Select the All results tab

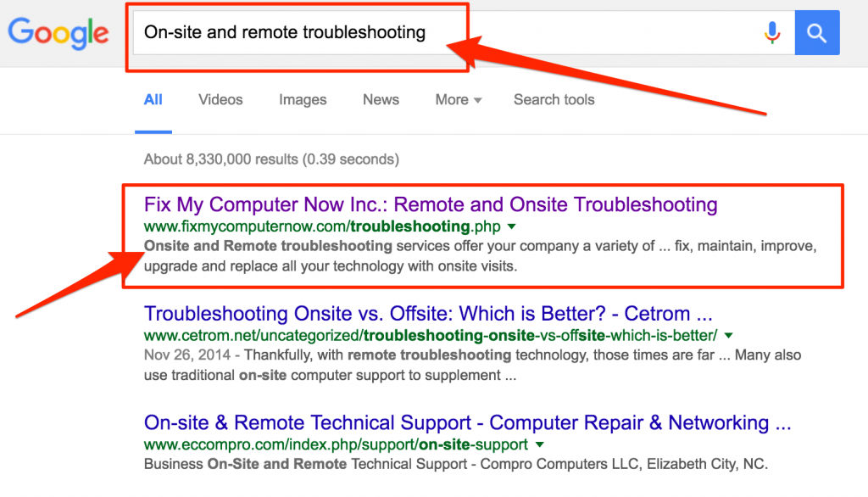coord(153,100)
